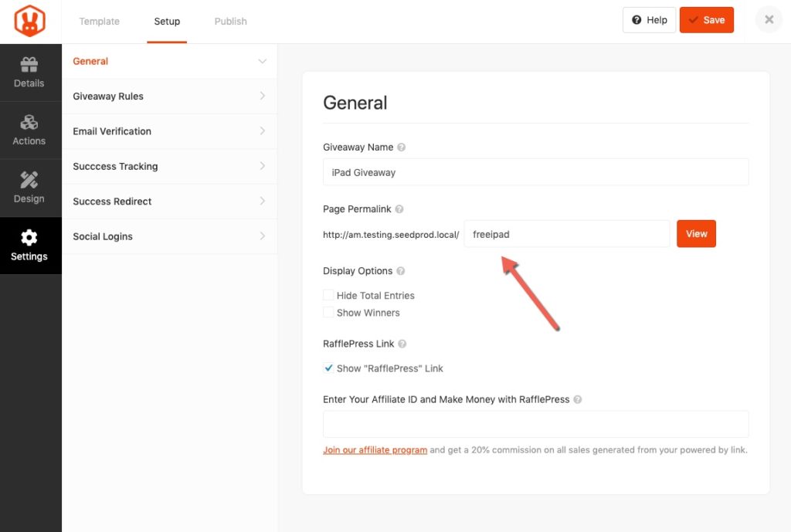Edit the Giveaway Name field
791x532 pixels.
click(536, 172)
